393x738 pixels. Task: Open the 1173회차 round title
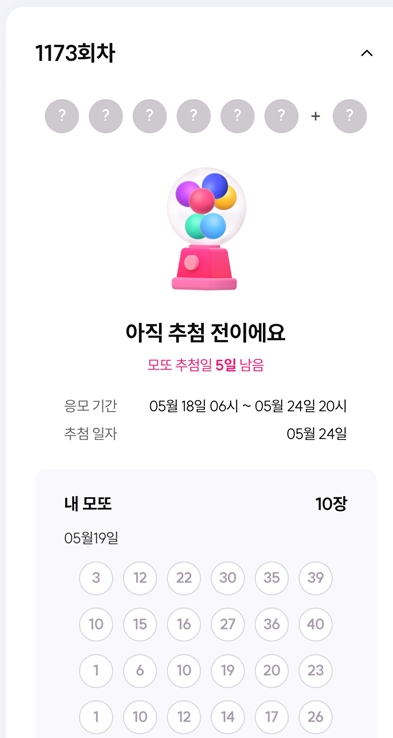[x=75, y=54]
